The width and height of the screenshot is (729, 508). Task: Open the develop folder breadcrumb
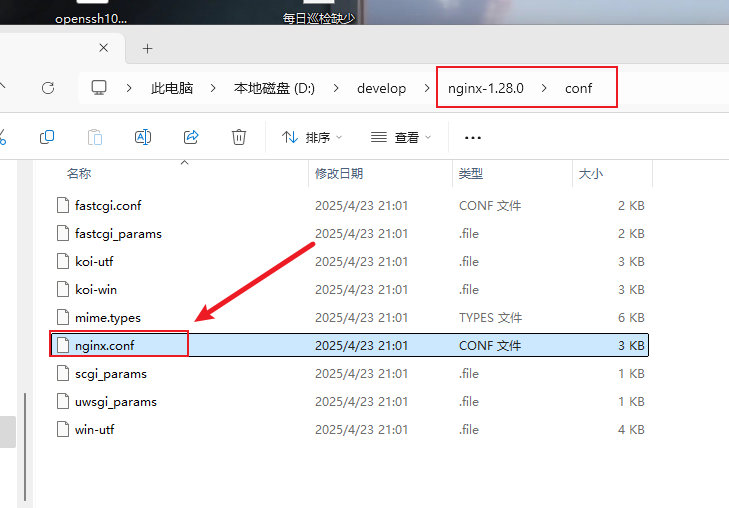pyautogui.click(x=381, y=88)
